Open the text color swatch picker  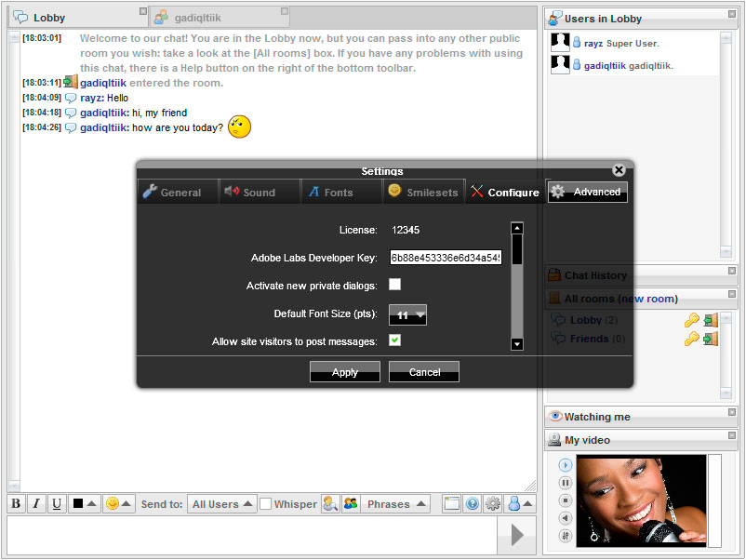pos(84,504)
